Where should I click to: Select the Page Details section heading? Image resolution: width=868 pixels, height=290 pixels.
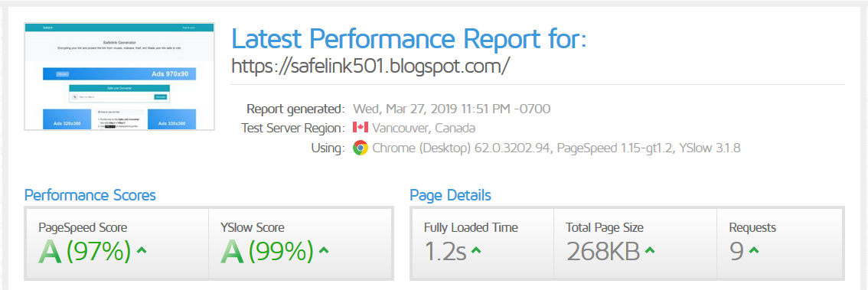[x=450, y=195]
